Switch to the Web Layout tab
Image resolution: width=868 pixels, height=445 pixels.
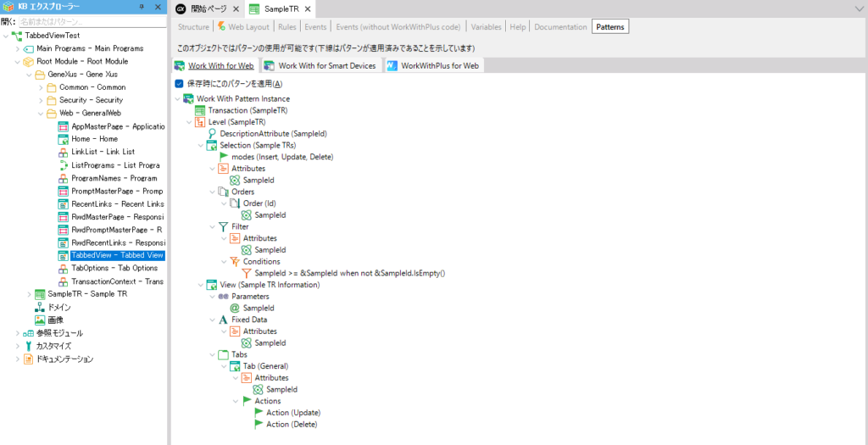(243, 27)
